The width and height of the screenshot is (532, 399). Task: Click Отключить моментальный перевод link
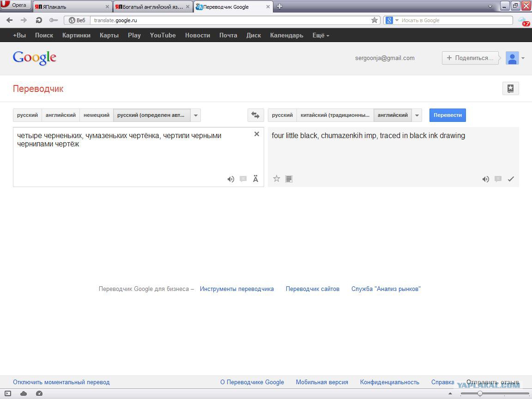click(61, 382)
